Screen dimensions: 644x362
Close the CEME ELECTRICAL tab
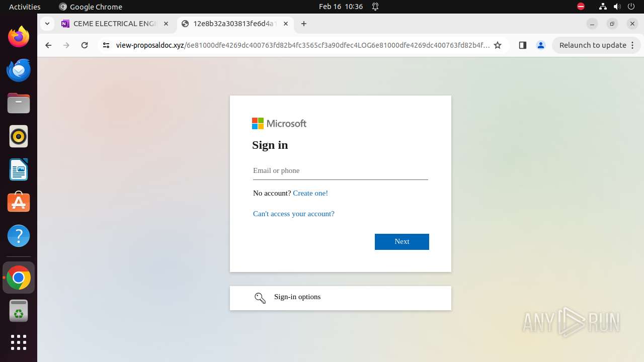pos(166,24)
